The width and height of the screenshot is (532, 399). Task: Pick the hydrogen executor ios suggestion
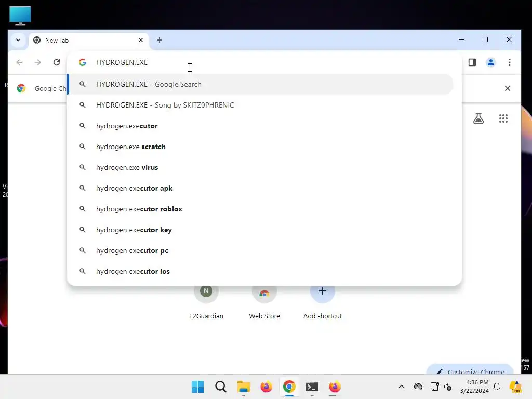pyautogui.click(x=260, y=271)
